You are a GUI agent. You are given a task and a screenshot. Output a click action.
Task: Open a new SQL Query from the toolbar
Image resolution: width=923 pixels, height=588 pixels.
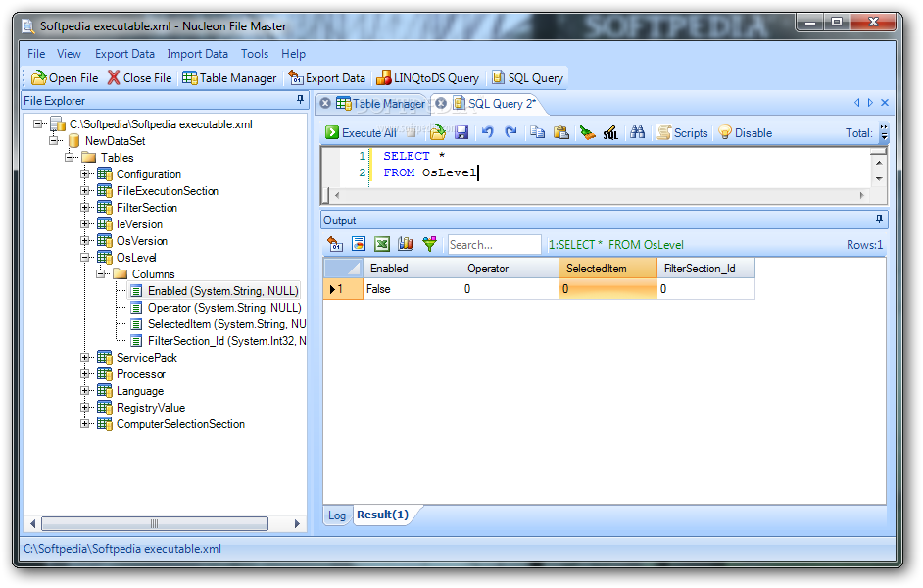[527, 78]
